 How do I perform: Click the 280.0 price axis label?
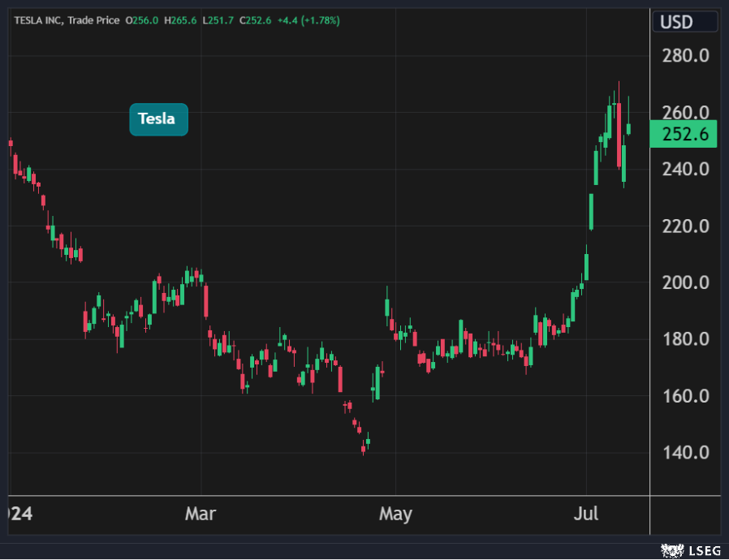[x=688, y=56]
